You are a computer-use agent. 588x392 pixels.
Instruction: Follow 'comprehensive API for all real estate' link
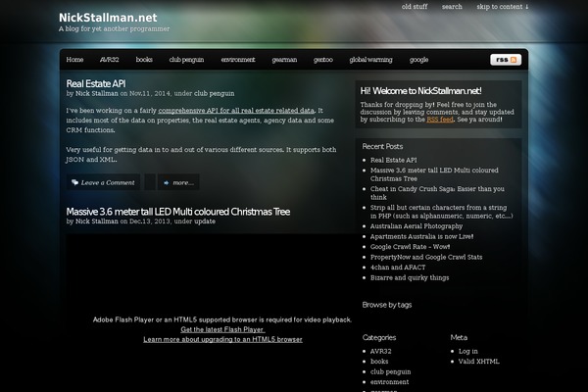[x=236, y=111]
